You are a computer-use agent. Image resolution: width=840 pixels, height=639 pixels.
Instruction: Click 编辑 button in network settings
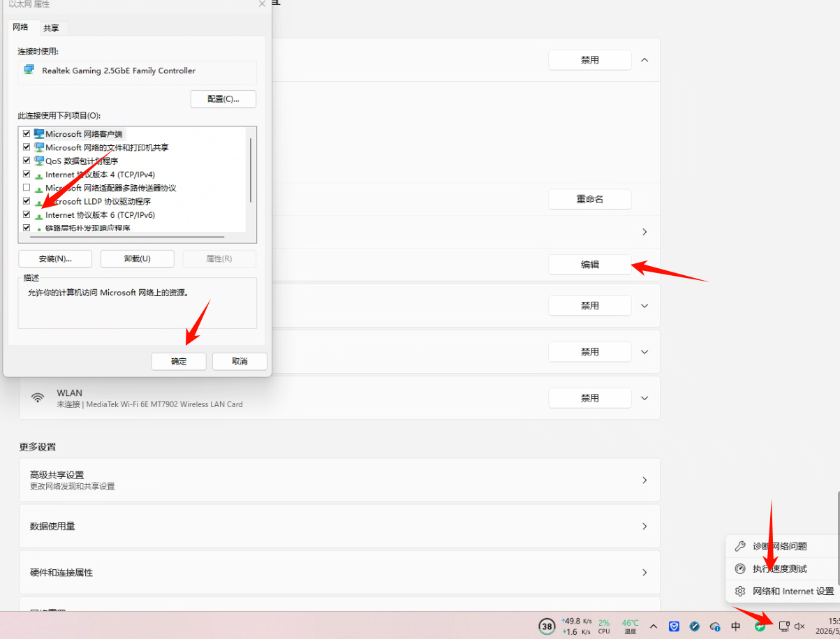point(590,265)
